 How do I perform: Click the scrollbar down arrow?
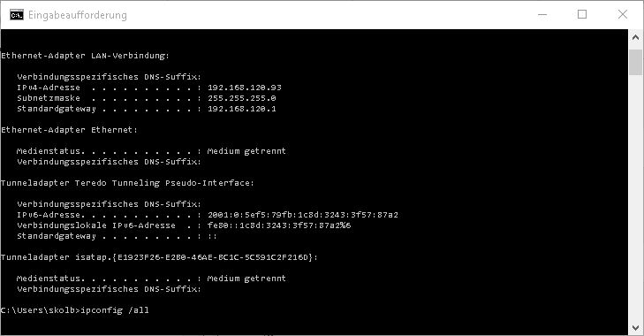[636, 328]
